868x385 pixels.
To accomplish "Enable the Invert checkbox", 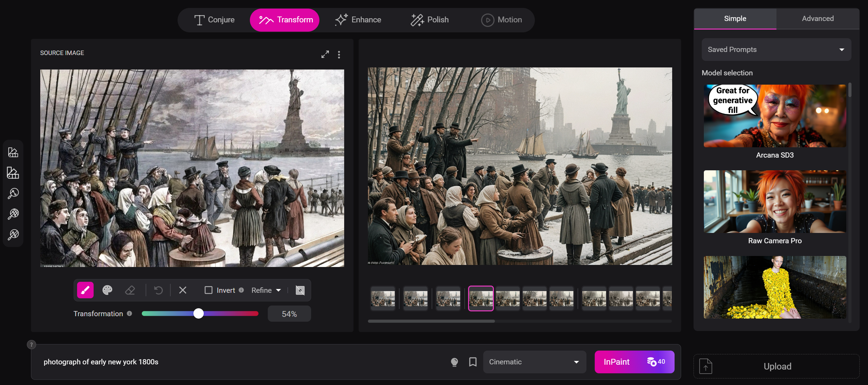I will point(208,290).
